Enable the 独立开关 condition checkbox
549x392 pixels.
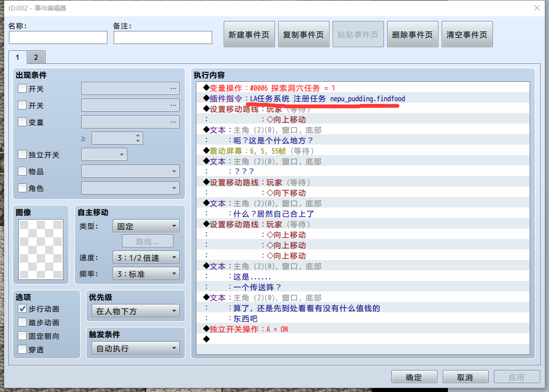coord(22,155)
